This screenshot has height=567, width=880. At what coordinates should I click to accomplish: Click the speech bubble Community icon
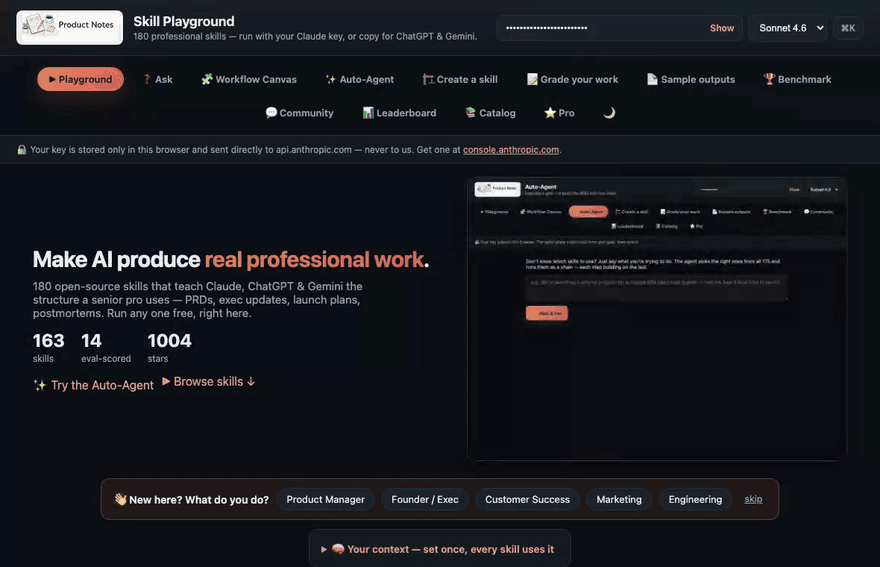271,113
